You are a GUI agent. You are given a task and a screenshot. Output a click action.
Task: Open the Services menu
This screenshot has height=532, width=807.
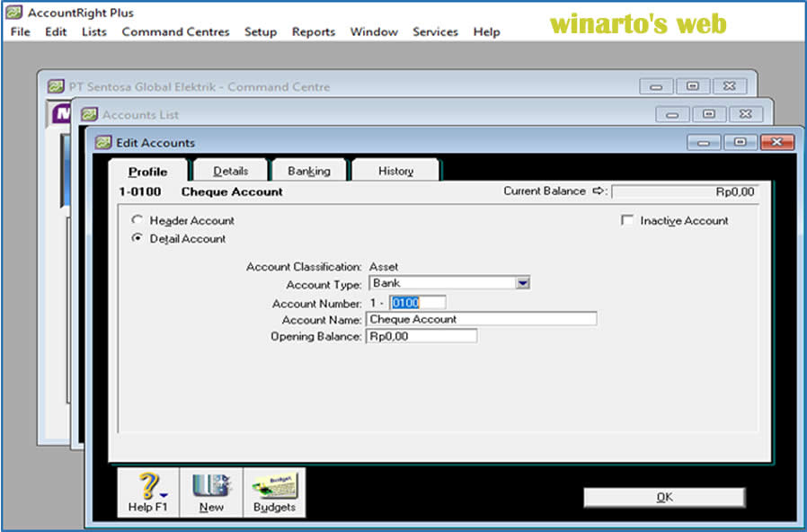[435, 31]
